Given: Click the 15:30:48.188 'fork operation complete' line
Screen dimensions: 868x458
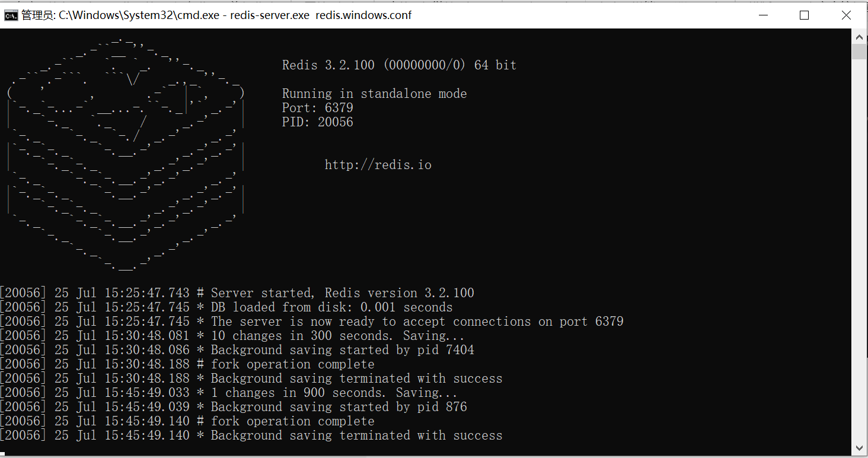Looking at the screenshot, I should 187,364.
